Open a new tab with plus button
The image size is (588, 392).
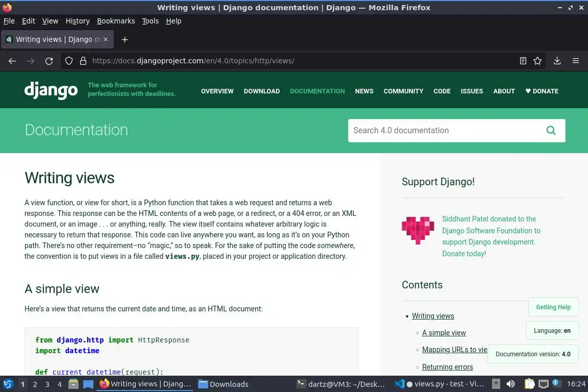click(x=125, y=40)
